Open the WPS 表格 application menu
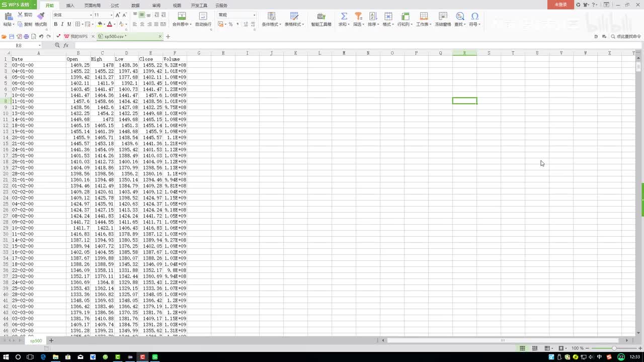The width and height of the screenshot is (644, 362). (x=19, y=5)
